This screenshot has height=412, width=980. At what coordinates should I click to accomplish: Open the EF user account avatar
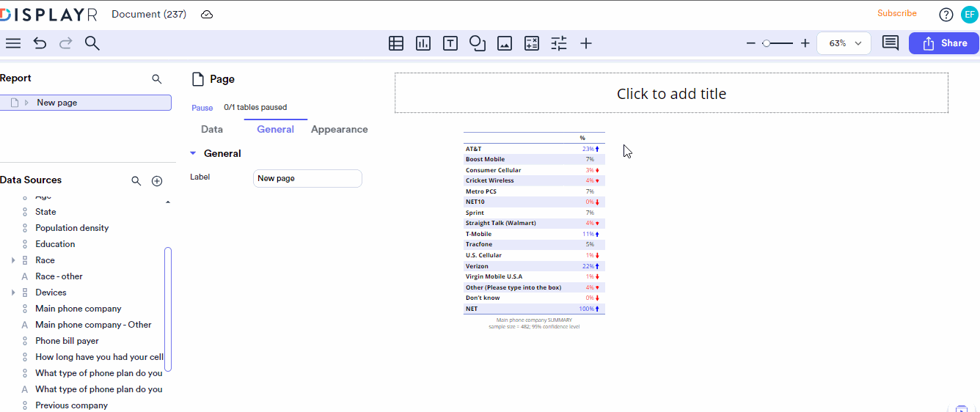[969, 14]
